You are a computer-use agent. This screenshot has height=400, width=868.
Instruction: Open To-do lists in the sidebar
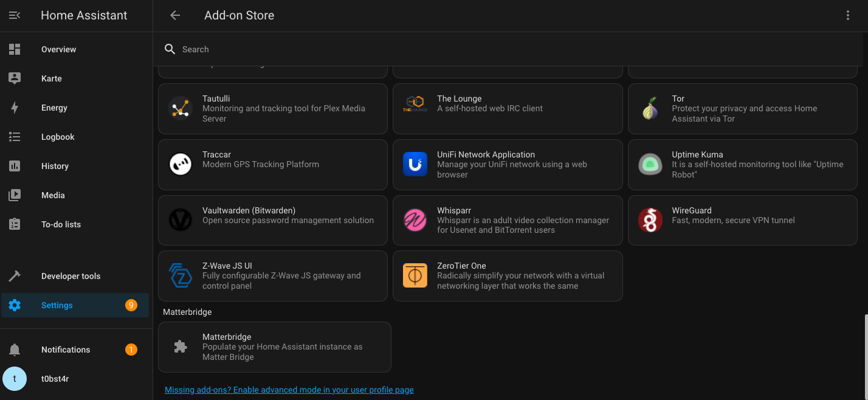[x=75, y=224]
